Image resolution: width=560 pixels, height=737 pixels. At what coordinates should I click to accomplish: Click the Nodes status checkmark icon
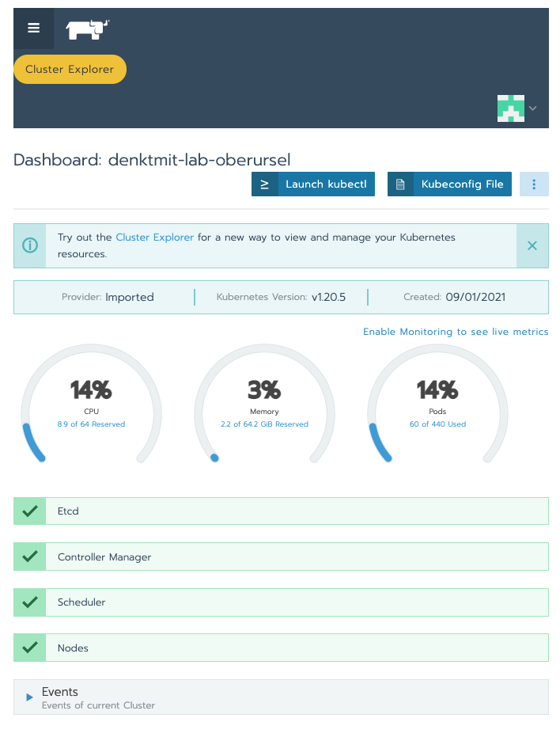click(30, 648)
